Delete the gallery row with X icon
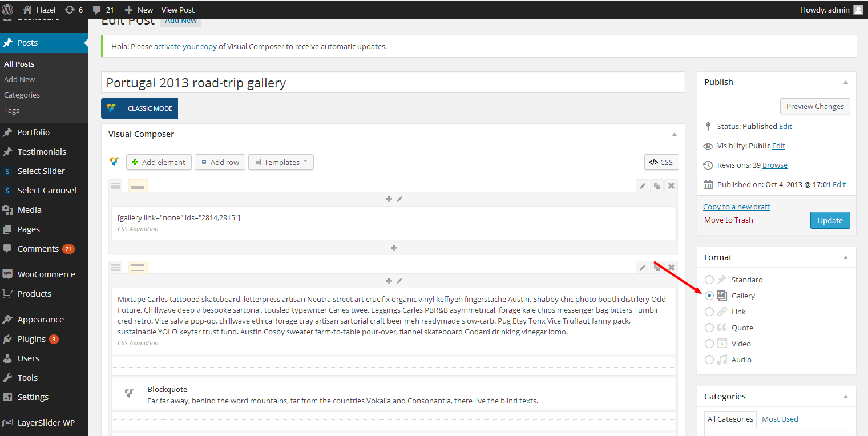Image resolution: width=868 pixels, height=436 pixels. (x=671, y=185)
